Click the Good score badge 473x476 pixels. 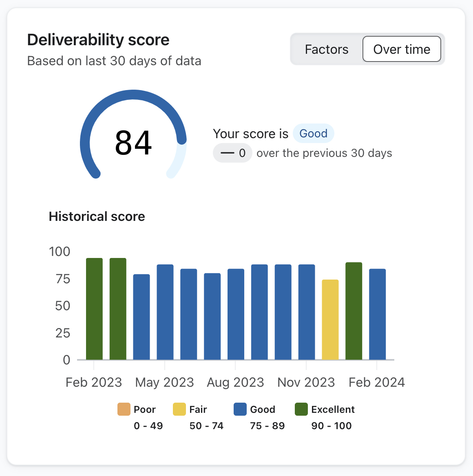(x=314, y=133)
